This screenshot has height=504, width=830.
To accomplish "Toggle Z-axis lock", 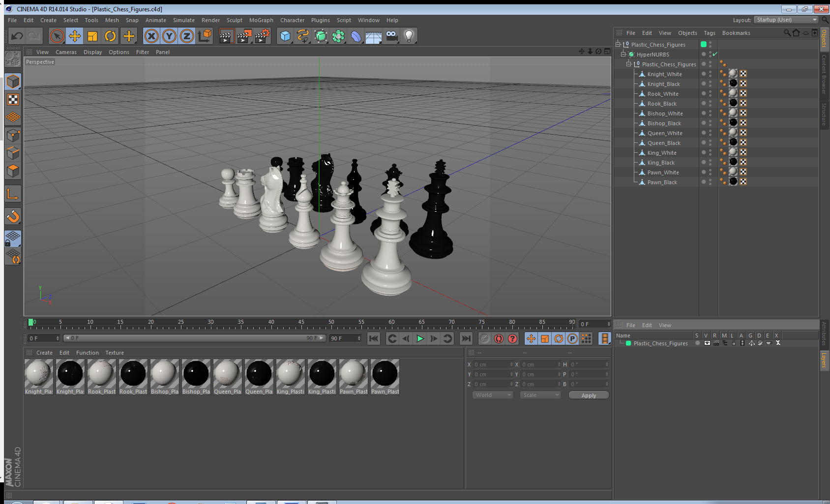I will point(187,36).
